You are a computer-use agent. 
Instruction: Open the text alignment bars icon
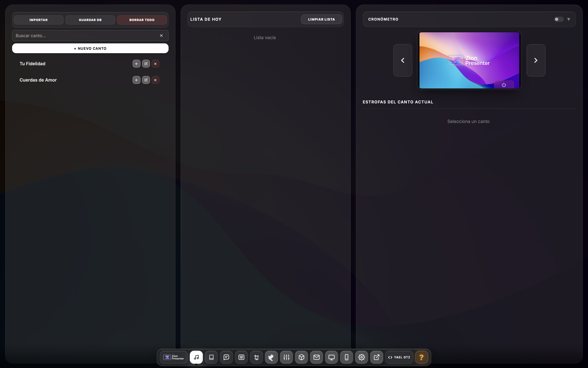click(x=256, y=357)
